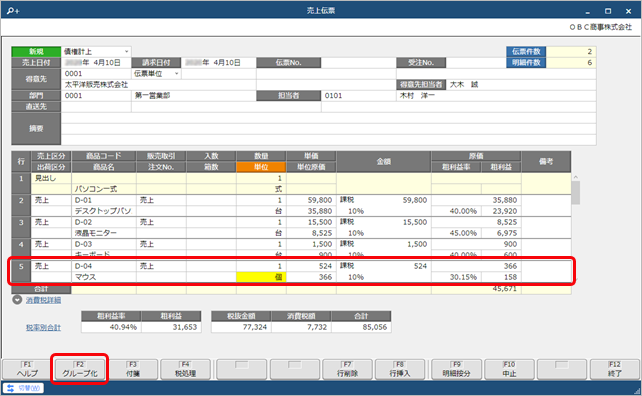This screenshot has width=642, height=396.
Task: Expand the 消費税詳細 disclosure arrow icon
Action: tap(17, 300)
